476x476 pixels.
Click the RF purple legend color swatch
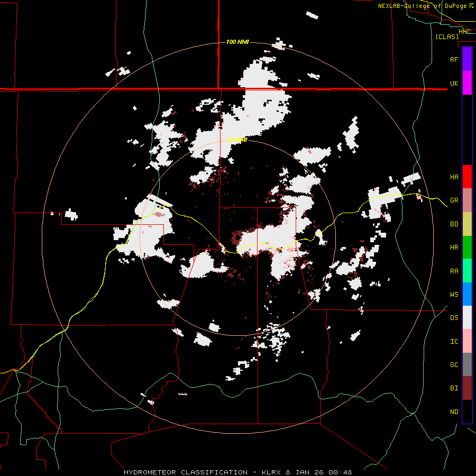(x=467, y=59)
